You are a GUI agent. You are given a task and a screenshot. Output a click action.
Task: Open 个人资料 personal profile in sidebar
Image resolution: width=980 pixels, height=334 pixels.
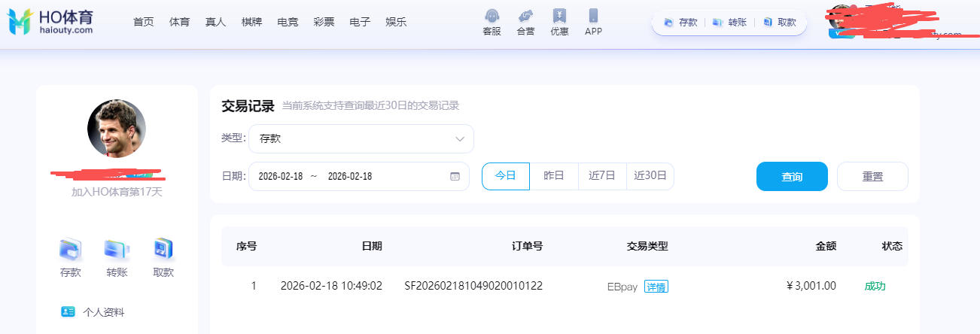103,312
